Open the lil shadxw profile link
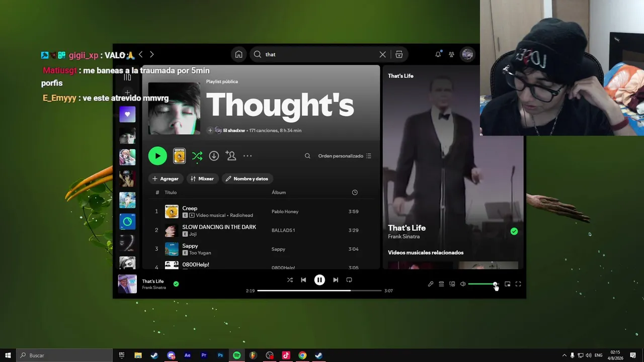 [x=234, y=131]
